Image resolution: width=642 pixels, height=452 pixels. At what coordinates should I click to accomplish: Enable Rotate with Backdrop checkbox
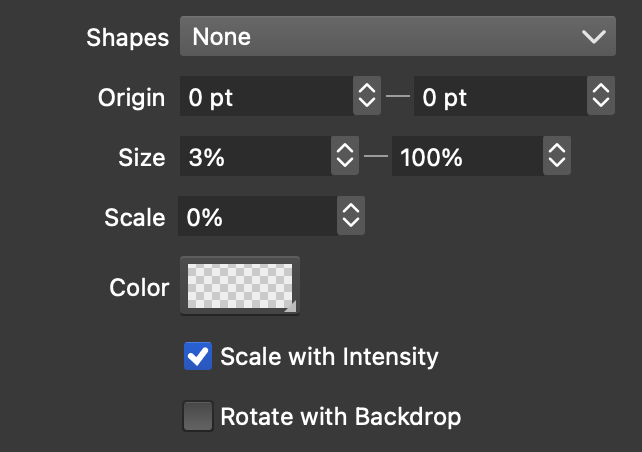[198, 416]
